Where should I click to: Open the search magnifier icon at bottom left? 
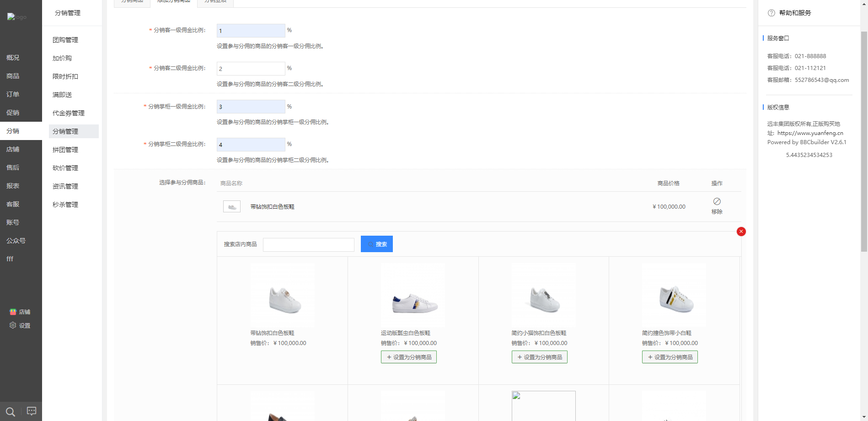[x=11, y=412]
